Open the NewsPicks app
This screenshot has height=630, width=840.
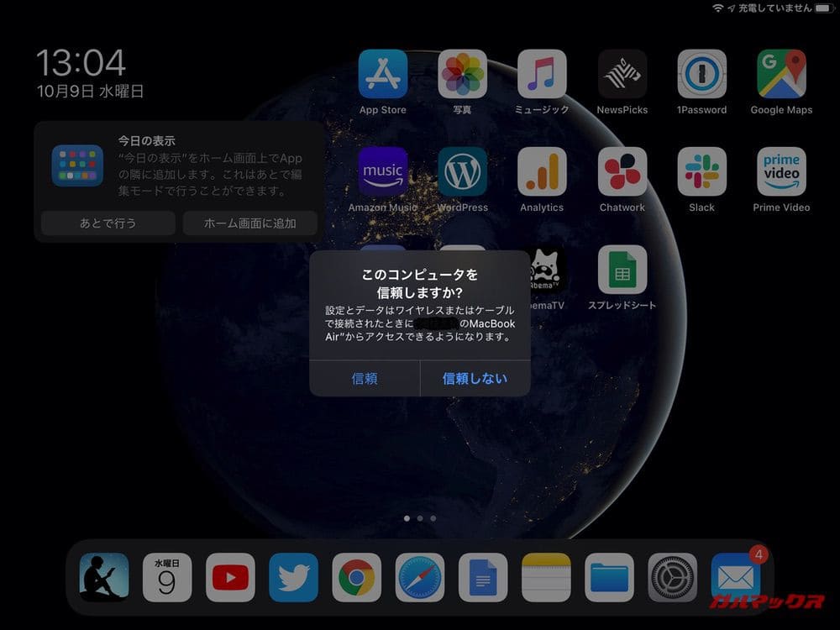pos(622,74)
